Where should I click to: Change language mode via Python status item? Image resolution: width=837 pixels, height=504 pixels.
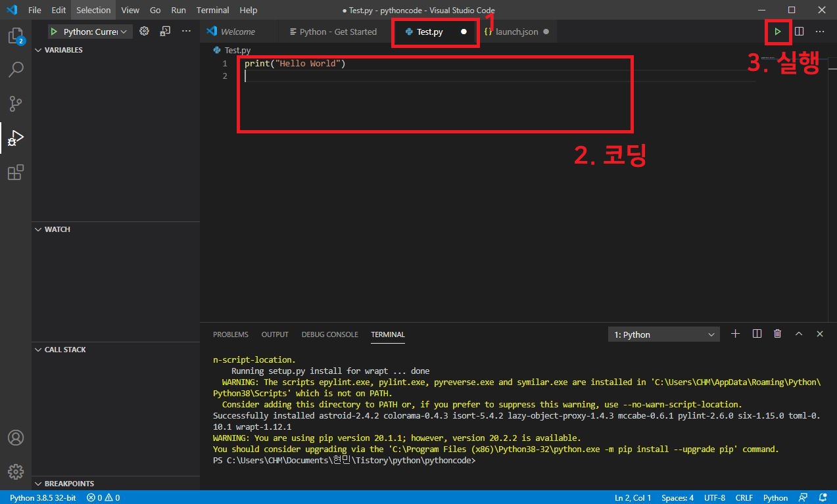click(x=775, y=497)
